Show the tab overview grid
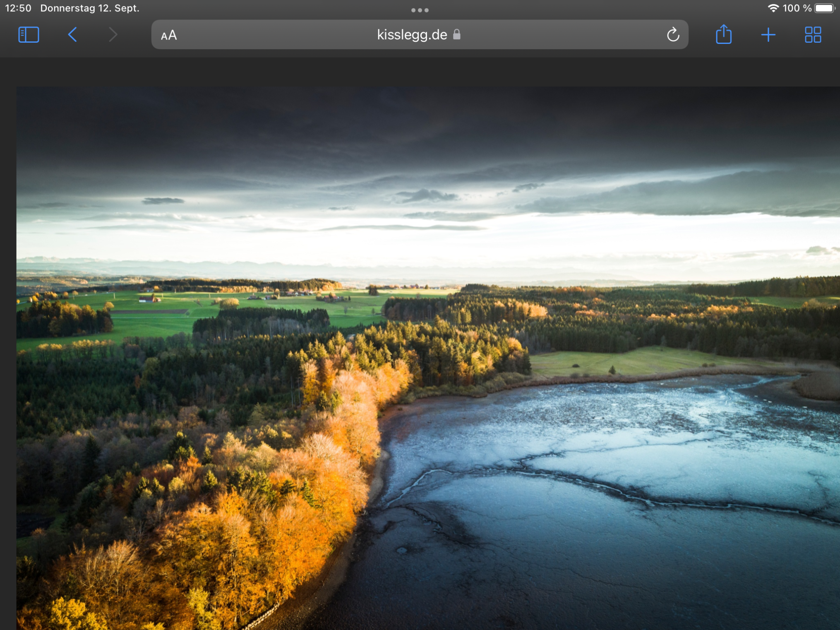 (x=813, y=35)
